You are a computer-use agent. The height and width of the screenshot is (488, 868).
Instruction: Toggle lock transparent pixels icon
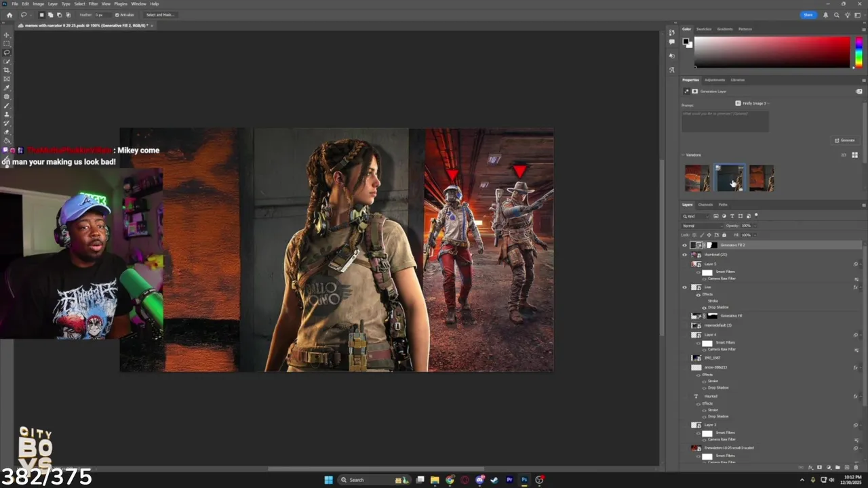tap(694, 235)
